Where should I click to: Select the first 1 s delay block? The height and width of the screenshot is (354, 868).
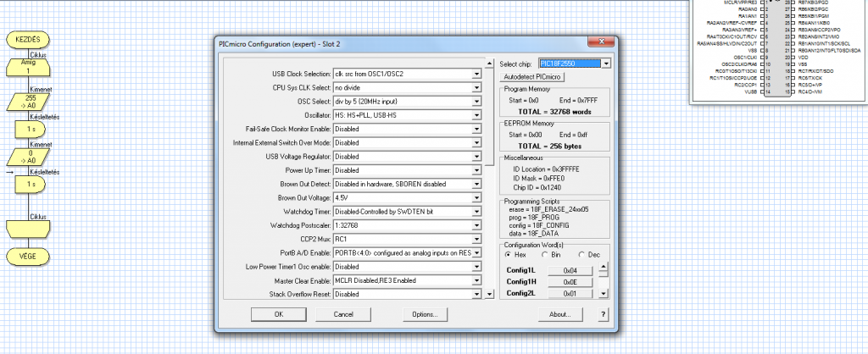pos(31,129)
